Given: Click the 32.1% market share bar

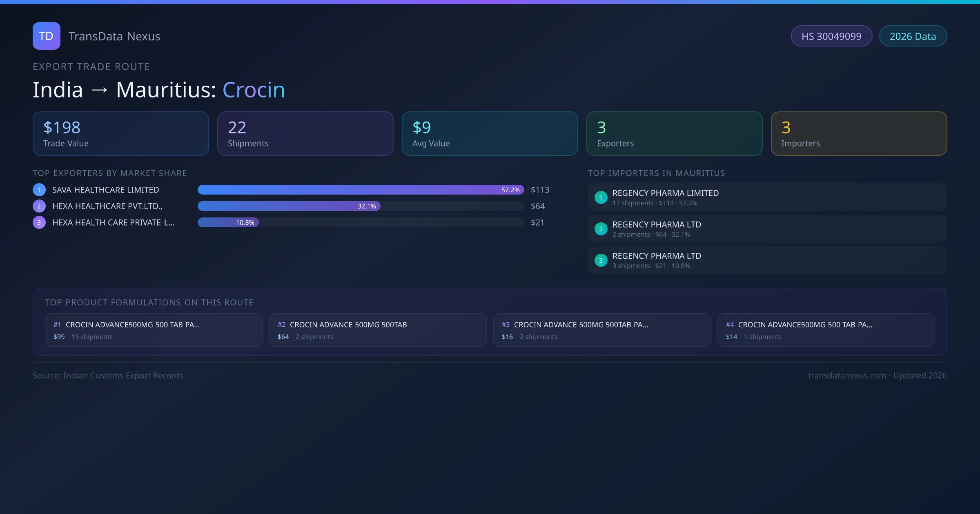Looking at the screenshot, I should pyautogui.click(x=289, y=206).
